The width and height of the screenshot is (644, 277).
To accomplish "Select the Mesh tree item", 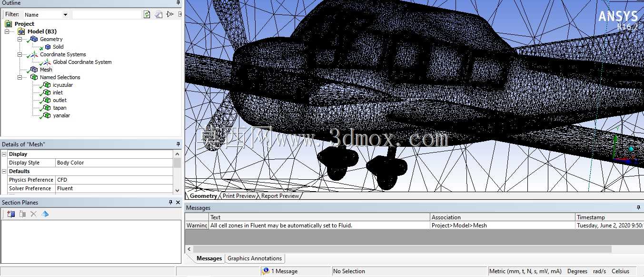I will click(x=46, y=70).
